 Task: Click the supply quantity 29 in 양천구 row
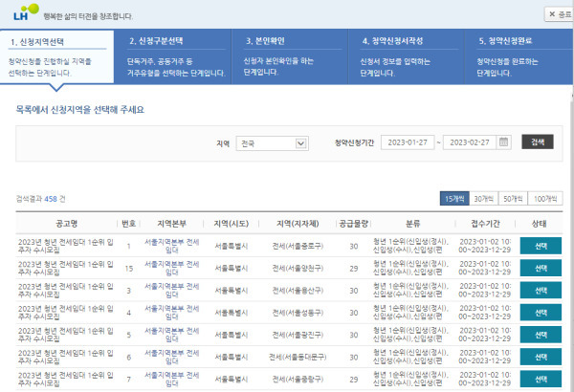[x=354, y=269]
